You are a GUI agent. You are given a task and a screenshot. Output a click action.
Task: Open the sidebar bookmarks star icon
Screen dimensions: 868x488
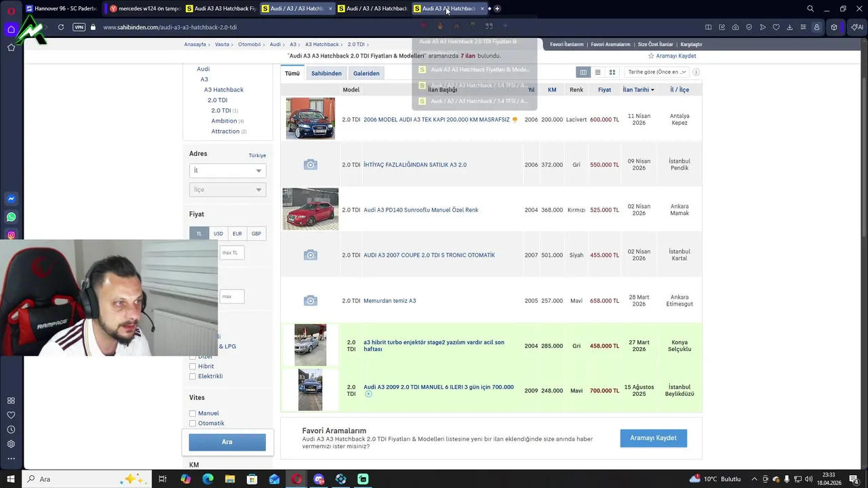[x=11, y=47]
